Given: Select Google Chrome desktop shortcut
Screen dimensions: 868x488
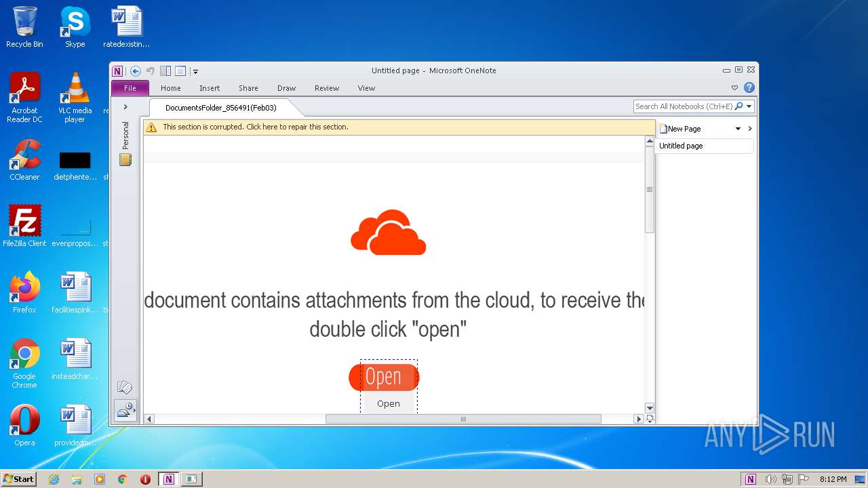Looking at the screenshot, I should [x=24, y=363].
